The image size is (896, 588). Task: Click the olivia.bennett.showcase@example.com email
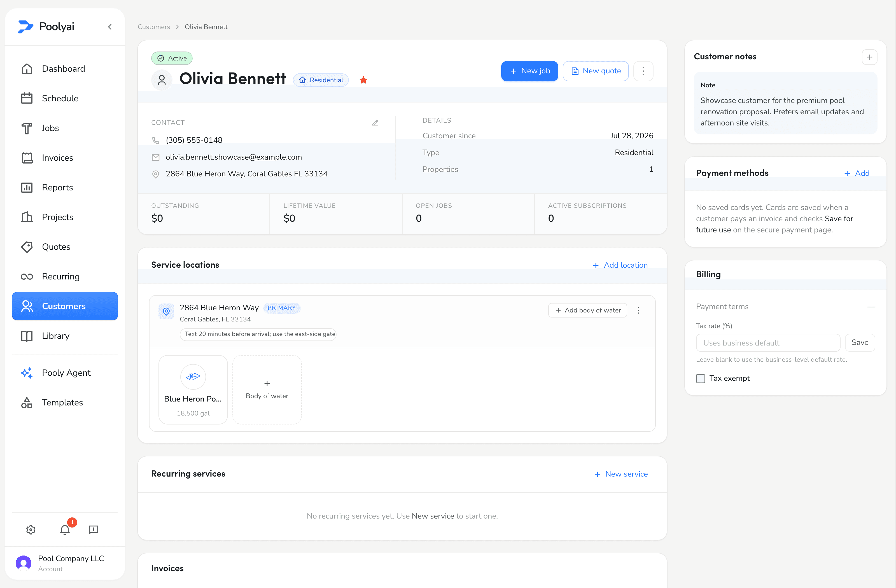tap(234, 157)
